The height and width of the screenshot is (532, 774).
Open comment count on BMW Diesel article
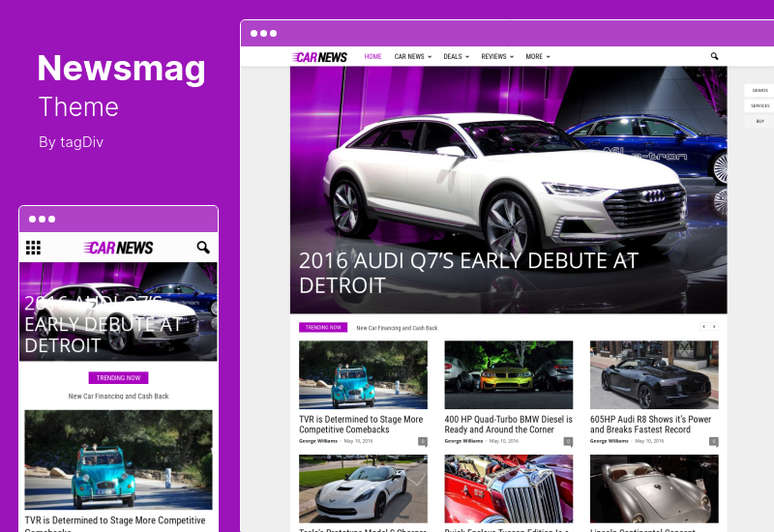(568, 441)
